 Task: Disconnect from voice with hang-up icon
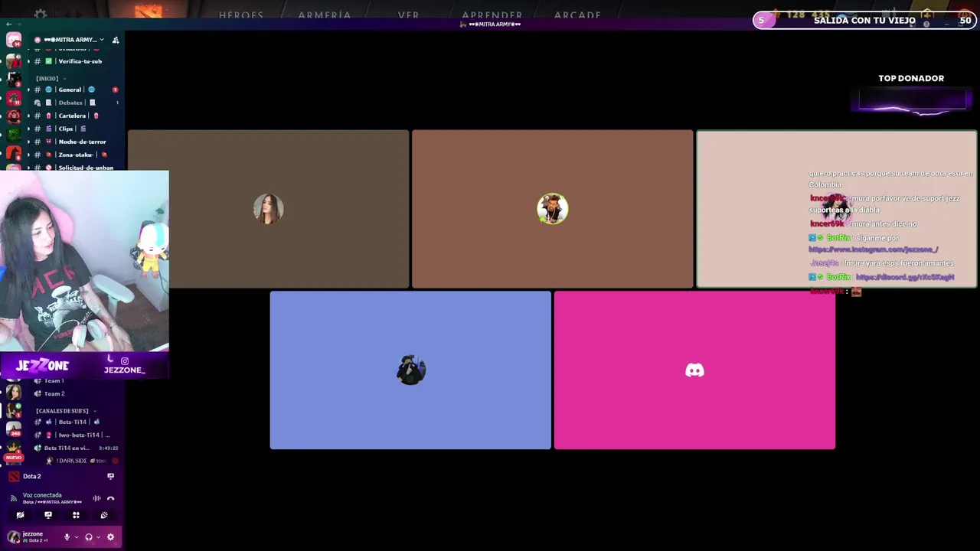tap(110, 498)
